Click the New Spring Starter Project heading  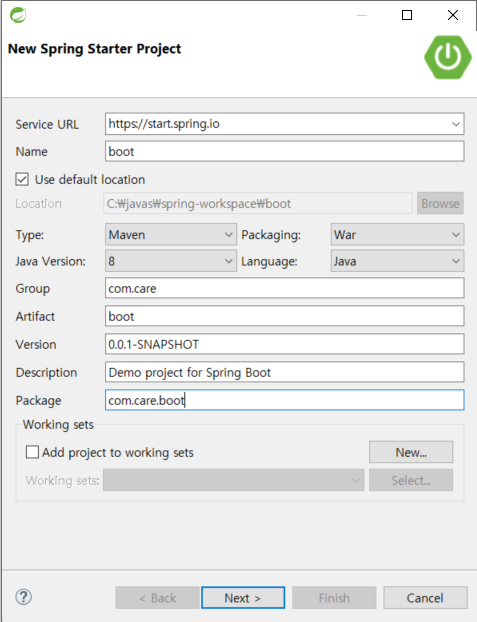coord(94,49)
